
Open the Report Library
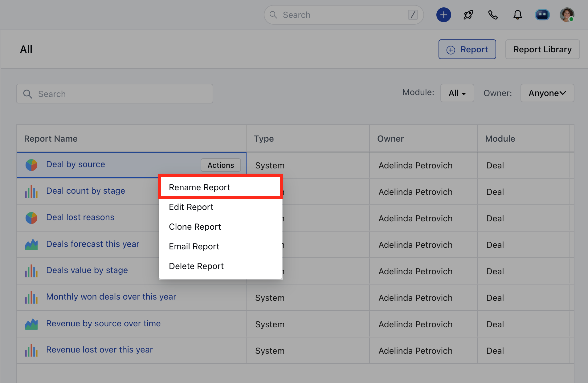coord(542,49)
